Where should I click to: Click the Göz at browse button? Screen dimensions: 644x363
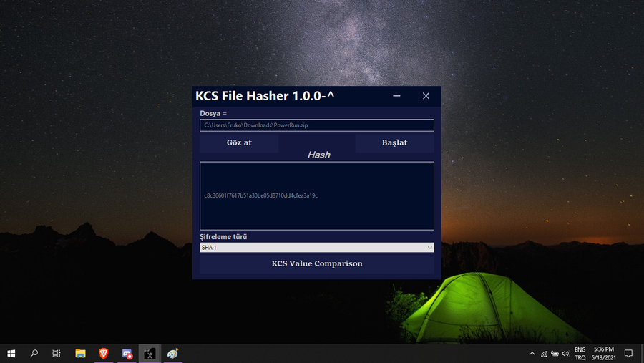point(239,142)
